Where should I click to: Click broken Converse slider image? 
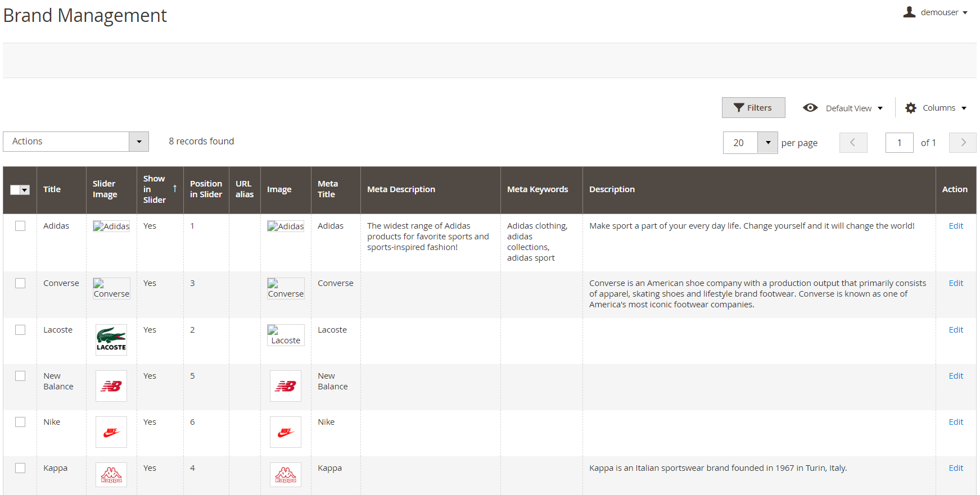click(x=111, y=288)
